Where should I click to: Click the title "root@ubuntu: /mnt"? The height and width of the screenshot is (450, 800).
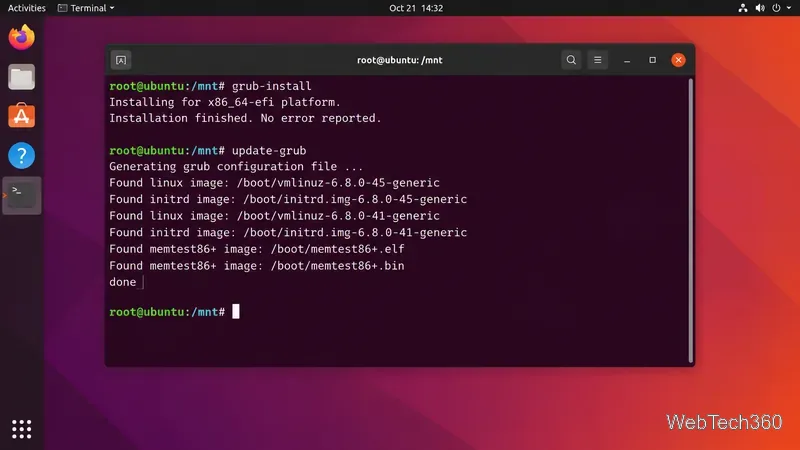click(x=399, y=60)
